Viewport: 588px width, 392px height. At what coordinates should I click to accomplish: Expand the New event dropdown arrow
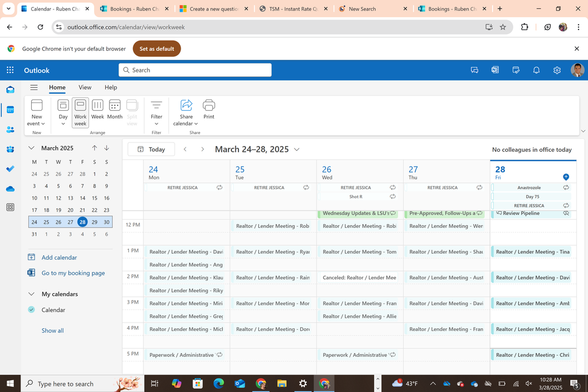43,124
